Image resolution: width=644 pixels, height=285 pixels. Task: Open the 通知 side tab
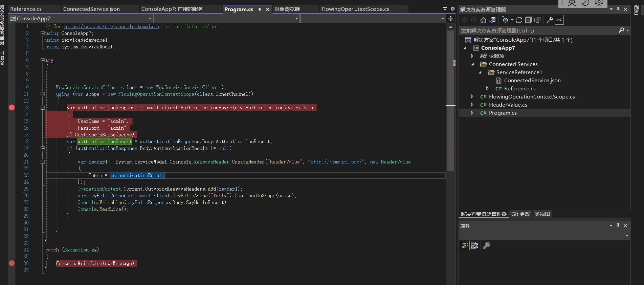point(636,10)
